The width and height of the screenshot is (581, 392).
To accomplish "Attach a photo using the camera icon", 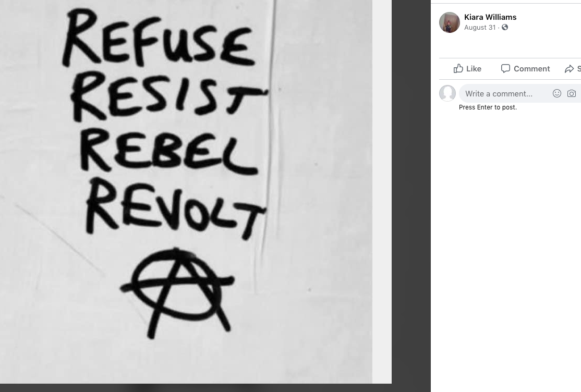I will [x=572, y=93].
